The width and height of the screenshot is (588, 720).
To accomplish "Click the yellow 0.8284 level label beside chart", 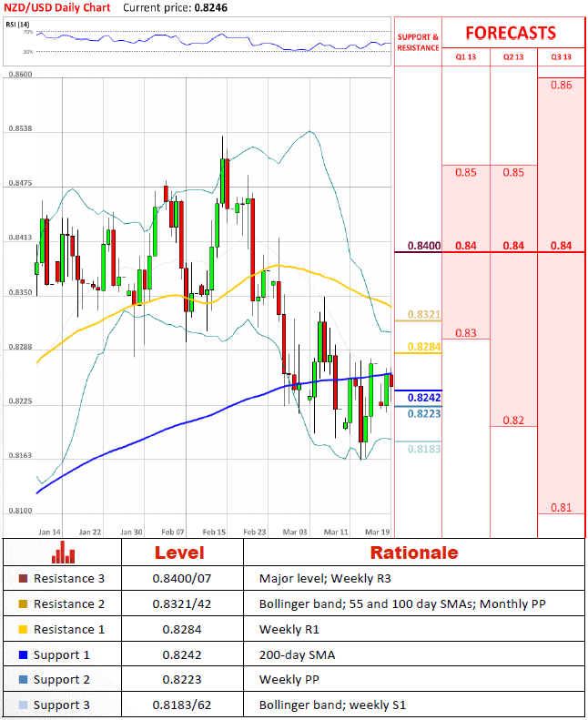I will pos(424,347).
